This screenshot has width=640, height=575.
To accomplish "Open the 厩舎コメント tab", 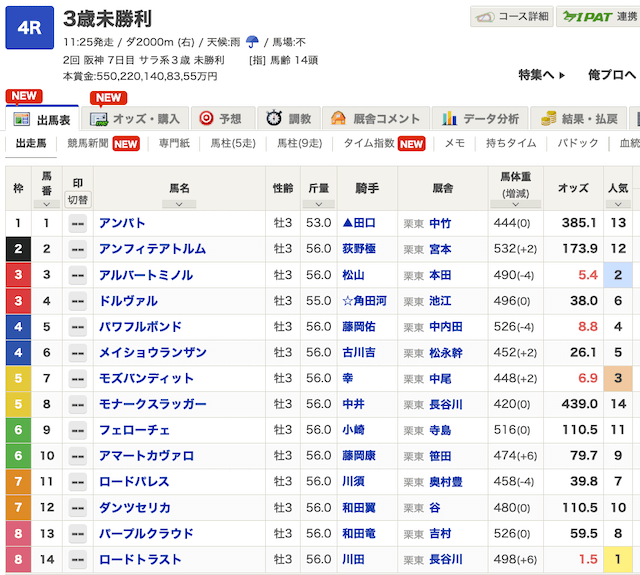I will 376,119.
